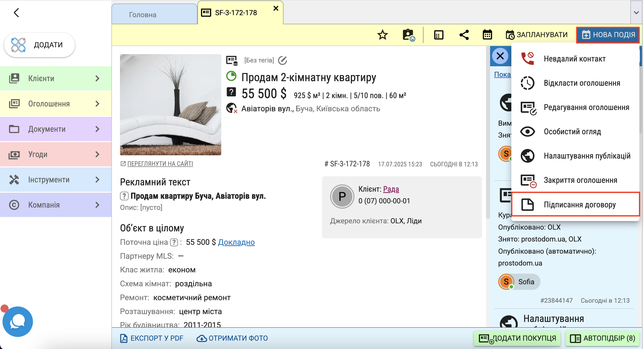644x349 pixels.
Task: Open the calendar icon in toolbar
Action: pyautogui.click(x=487, y=35)
